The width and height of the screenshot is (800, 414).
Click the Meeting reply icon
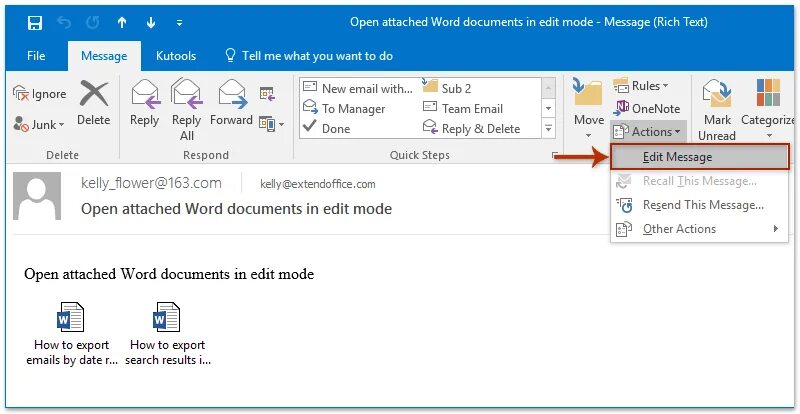pos(267,93)
